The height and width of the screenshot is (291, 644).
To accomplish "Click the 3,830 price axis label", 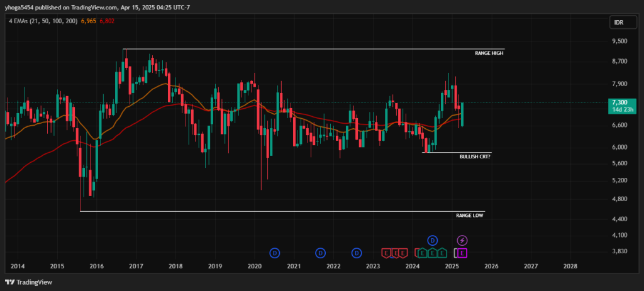I will 619,251.
